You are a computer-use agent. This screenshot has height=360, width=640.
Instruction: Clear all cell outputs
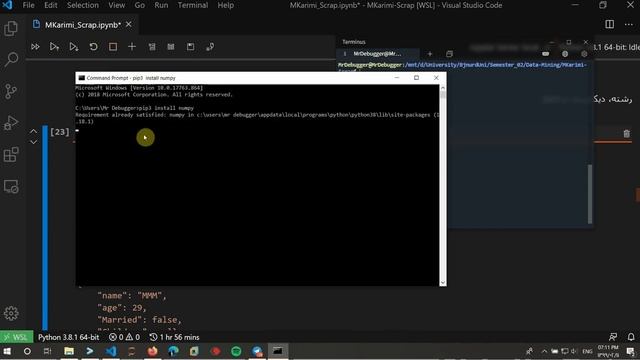(152, 47)
